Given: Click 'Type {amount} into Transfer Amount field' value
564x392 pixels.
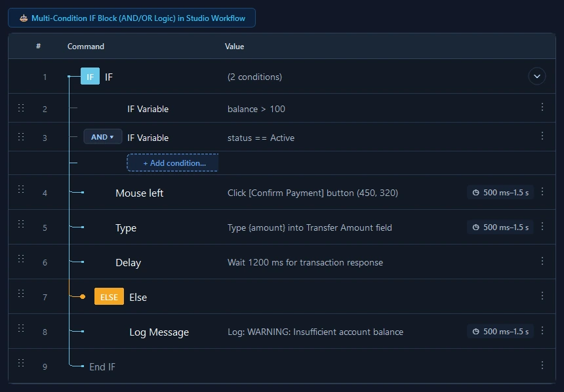Looking at the screenshot, I should tap(310, 227).
